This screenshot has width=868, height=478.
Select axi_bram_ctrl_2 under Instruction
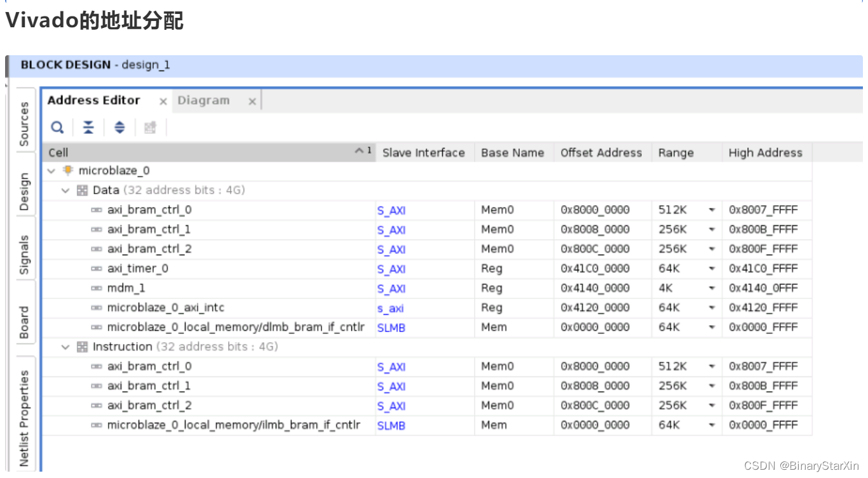(x=149, y=406)
